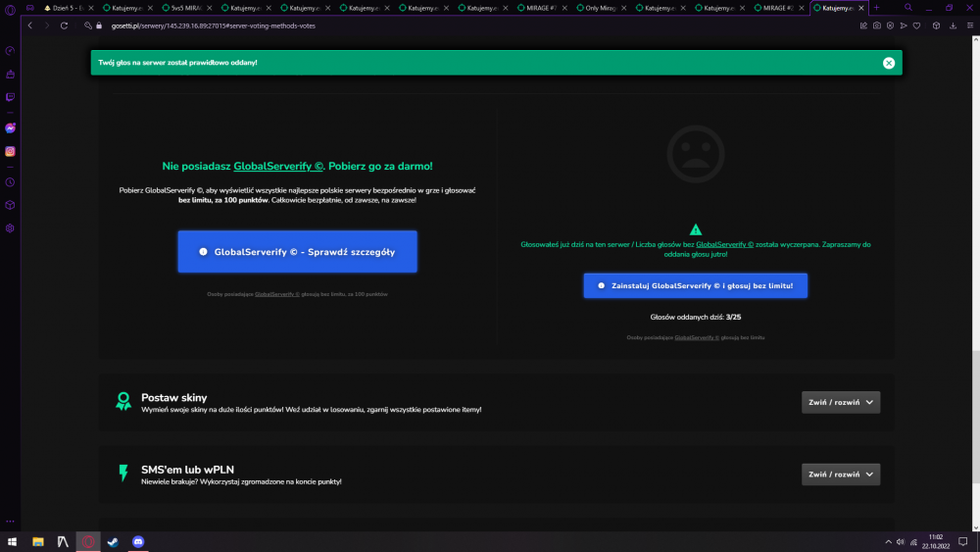Open the toolbar extensions cube icon
Image resolution: width=980 pixels, height=552 pixels.
936,25
